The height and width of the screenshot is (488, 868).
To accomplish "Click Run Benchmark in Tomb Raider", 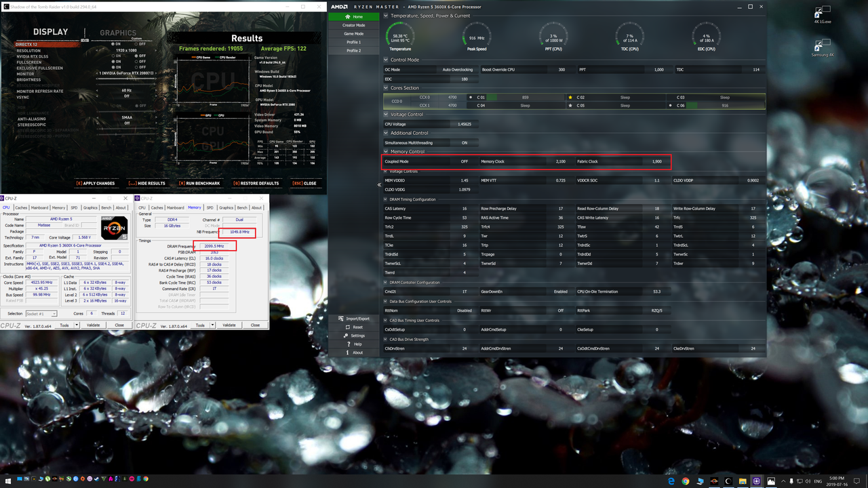I will click(x=199, y=184).
